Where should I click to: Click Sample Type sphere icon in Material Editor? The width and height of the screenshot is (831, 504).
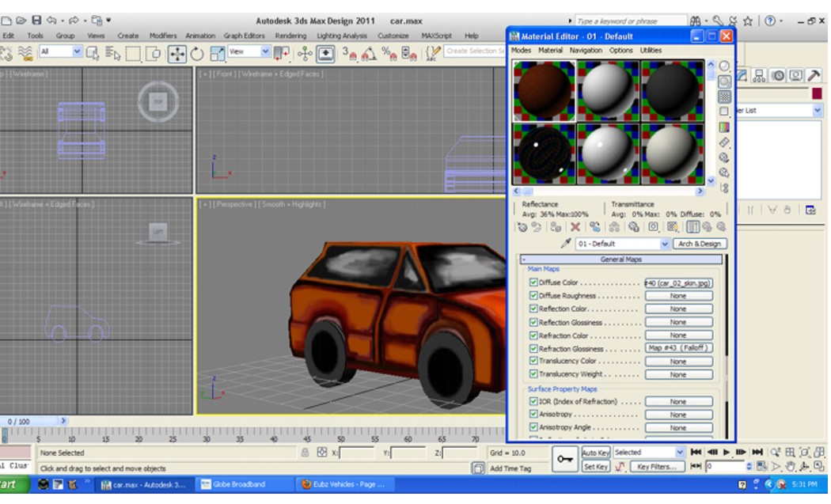click(724, 66)
